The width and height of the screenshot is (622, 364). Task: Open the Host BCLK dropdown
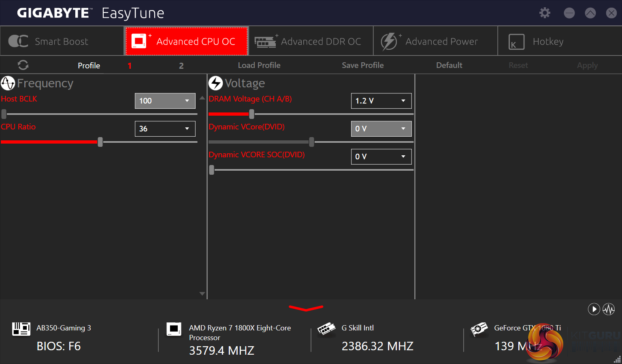click(165, 101)
